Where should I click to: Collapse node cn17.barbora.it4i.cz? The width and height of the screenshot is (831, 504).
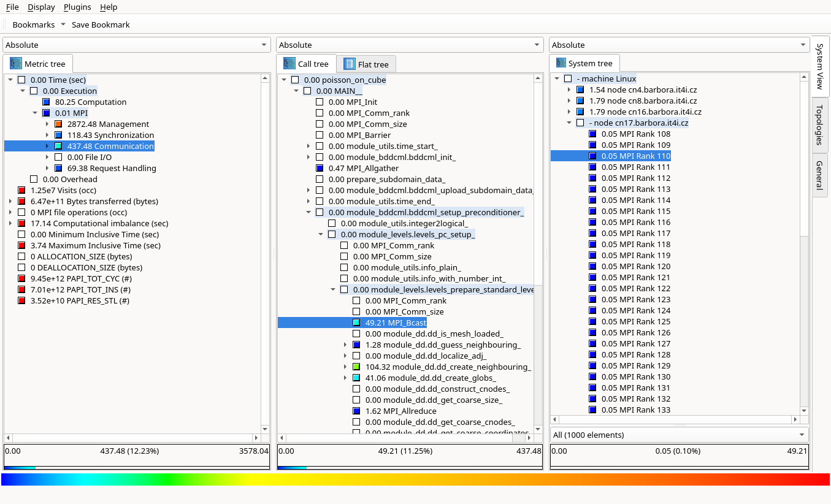569,123
